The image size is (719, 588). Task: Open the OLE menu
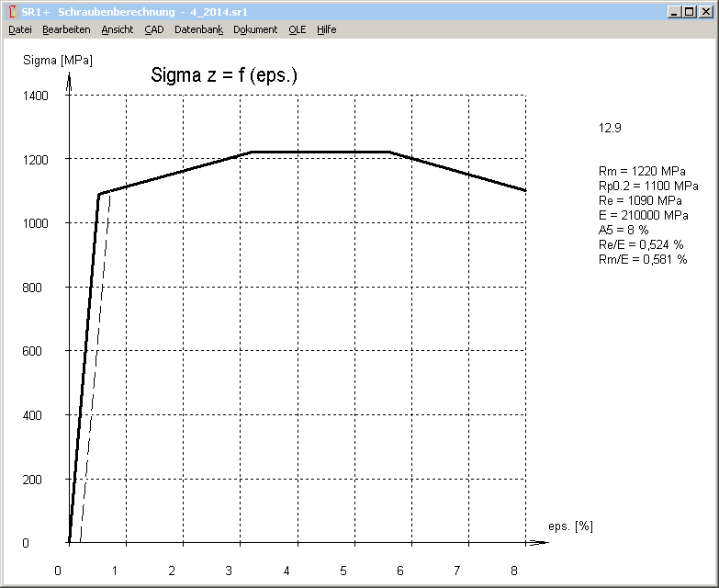click(x=297, y=29)
